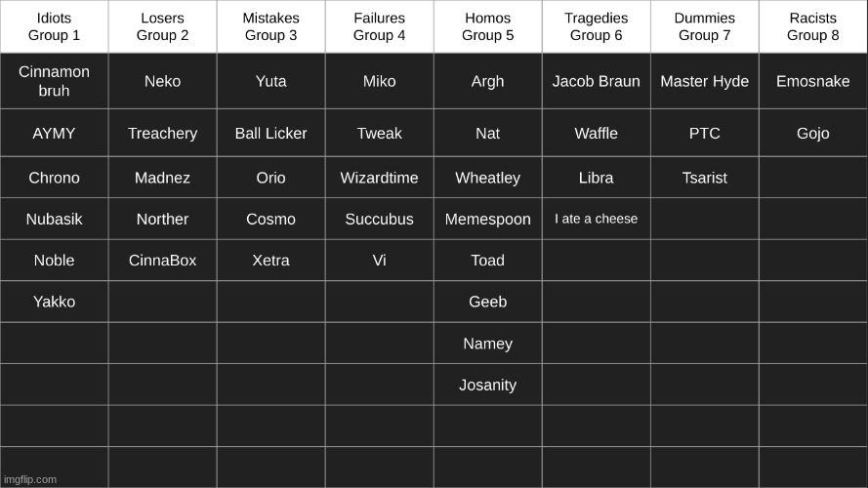The height and width of the screenshot is (488, 868).
Task: Select the Jacob Braun cell
Action: [x=597, y=81]
